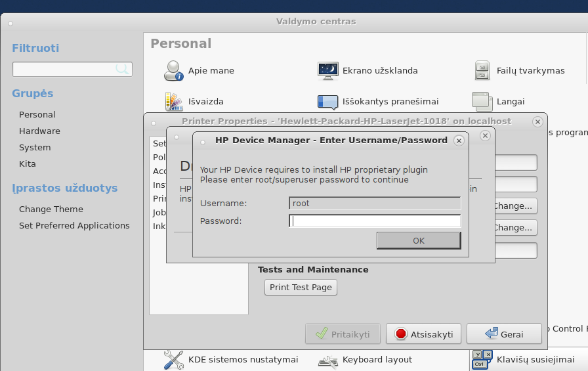588x371 pixels.
Task: Click Gerai confirm button
Action: click(x=504, y=334)
